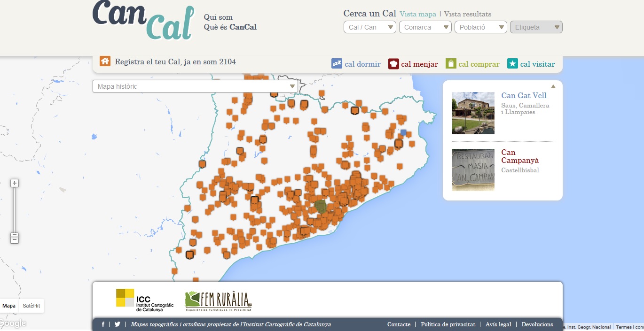Select the Satèl·lit map type

coord(31,306)
